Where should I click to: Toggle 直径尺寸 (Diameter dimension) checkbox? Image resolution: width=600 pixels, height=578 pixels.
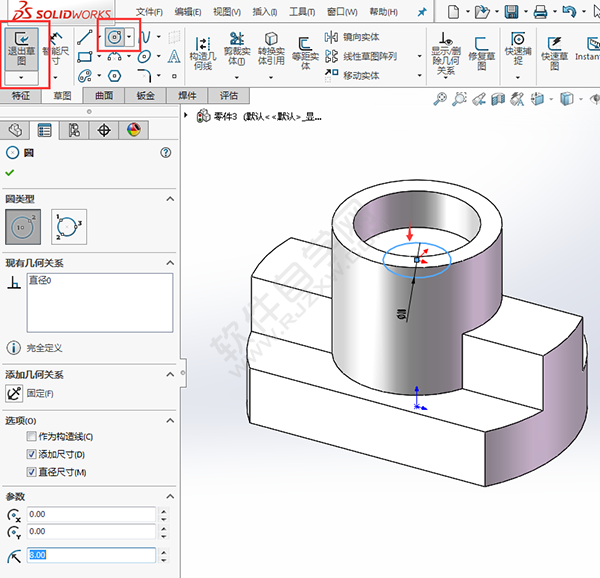[31, 472]
